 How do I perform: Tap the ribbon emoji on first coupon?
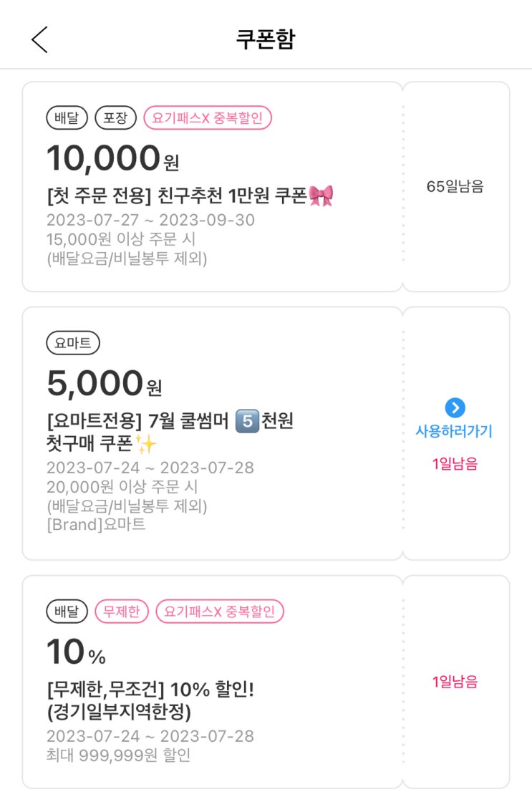coord(321,195)
